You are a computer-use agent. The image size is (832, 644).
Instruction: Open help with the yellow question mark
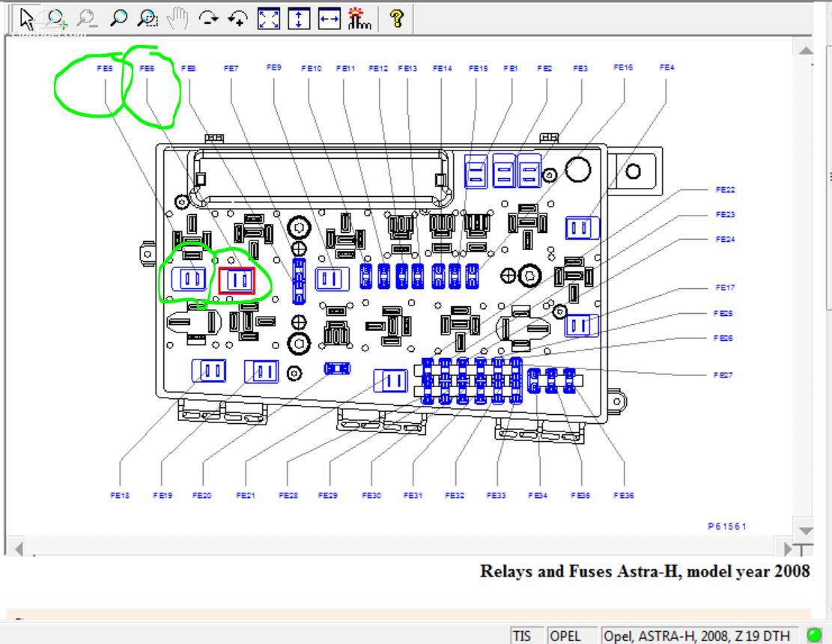[x=396, y=19]
